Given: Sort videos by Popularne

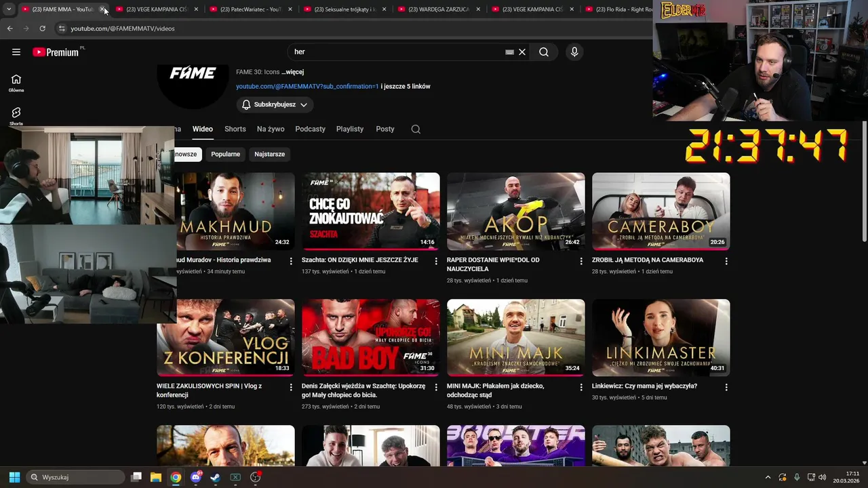Looking at the screenshot, I should (225, 154).
